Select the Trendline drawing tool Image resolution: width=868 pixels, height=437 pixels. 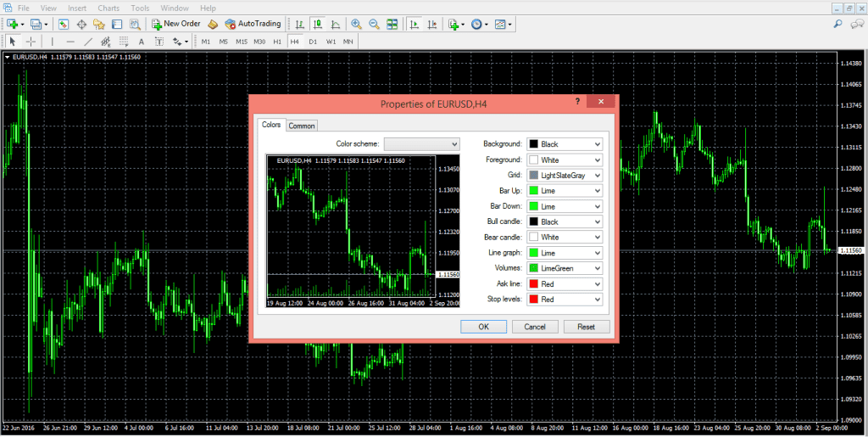pos(88,42)
